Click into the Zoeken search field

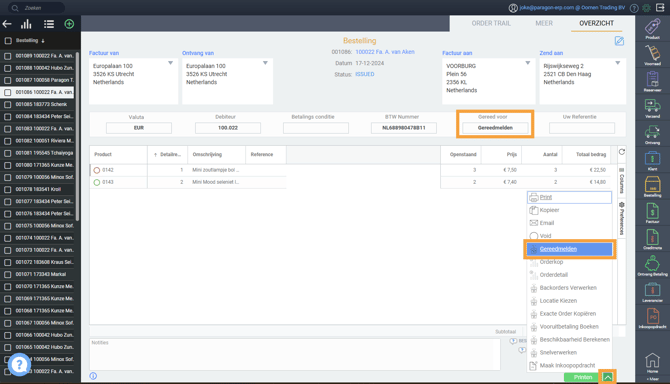point(37,8)
